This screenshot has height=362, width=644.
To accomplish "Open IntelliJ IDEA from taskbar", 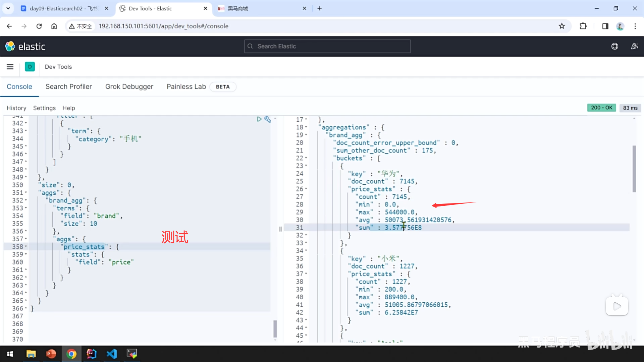I will [91, 354].
